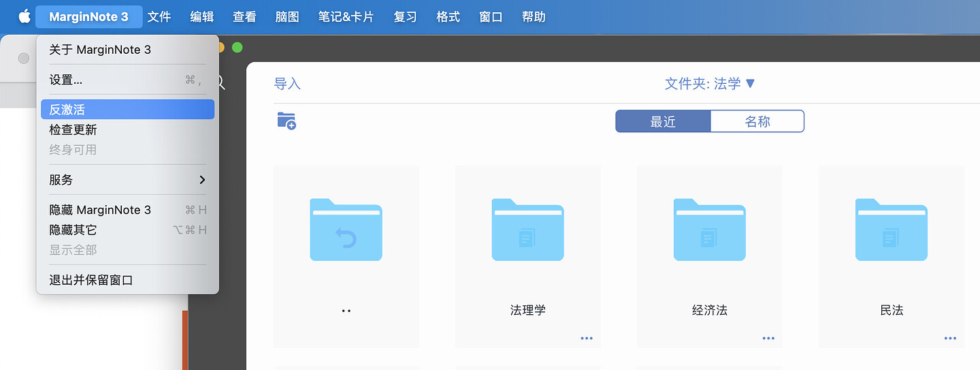Choose 检查更新 in the menu

[128, 129]
